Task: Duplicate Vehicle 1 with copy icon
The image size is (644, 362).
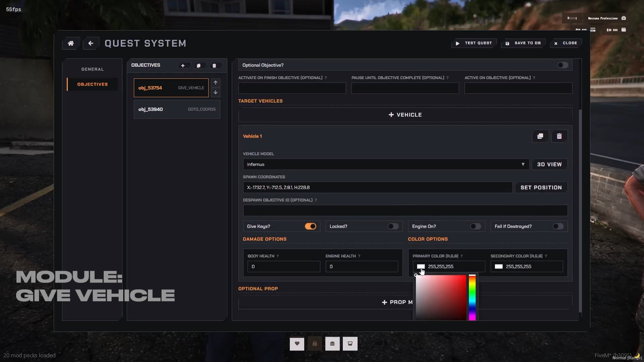Action: 540,136
